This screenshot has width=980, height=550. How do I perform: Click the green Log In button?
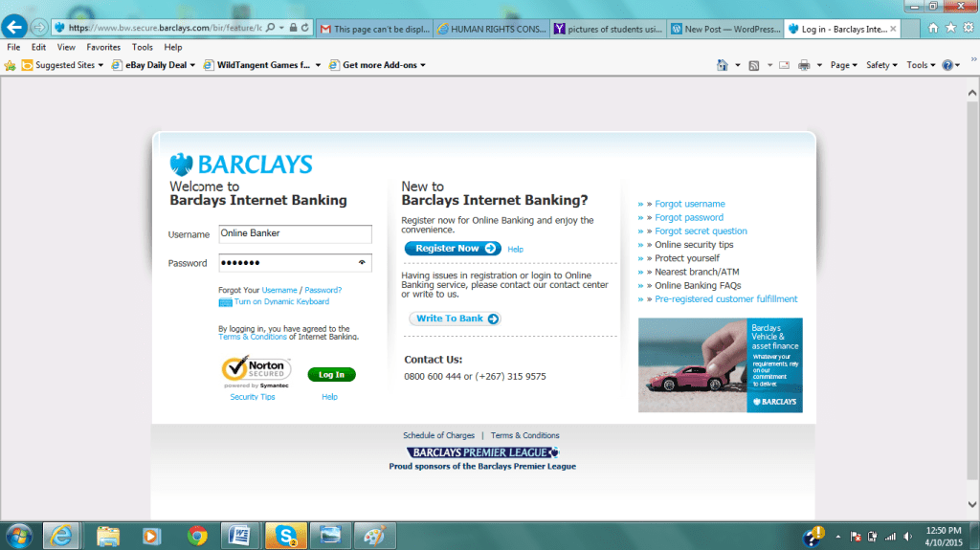click(331, 374)
